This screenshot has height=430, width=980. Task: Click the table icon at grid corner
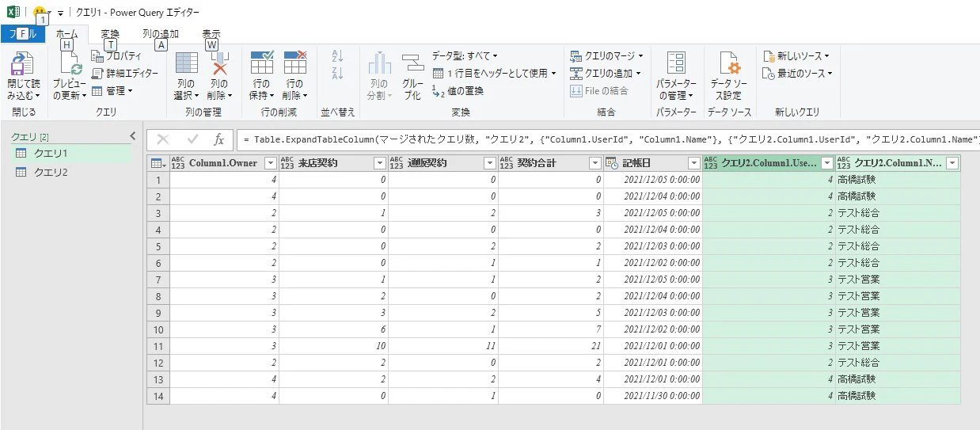158,163
